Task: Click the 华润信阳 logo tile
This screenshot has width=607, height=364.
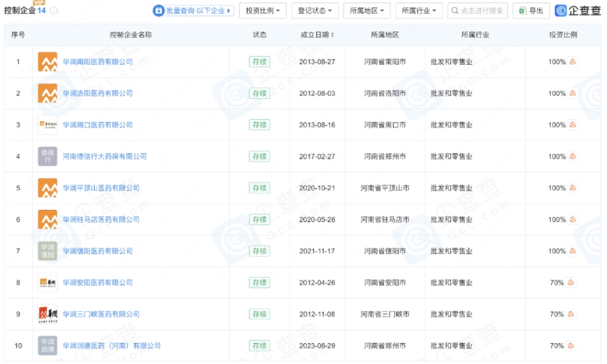Action: click(x=48, y=251)
